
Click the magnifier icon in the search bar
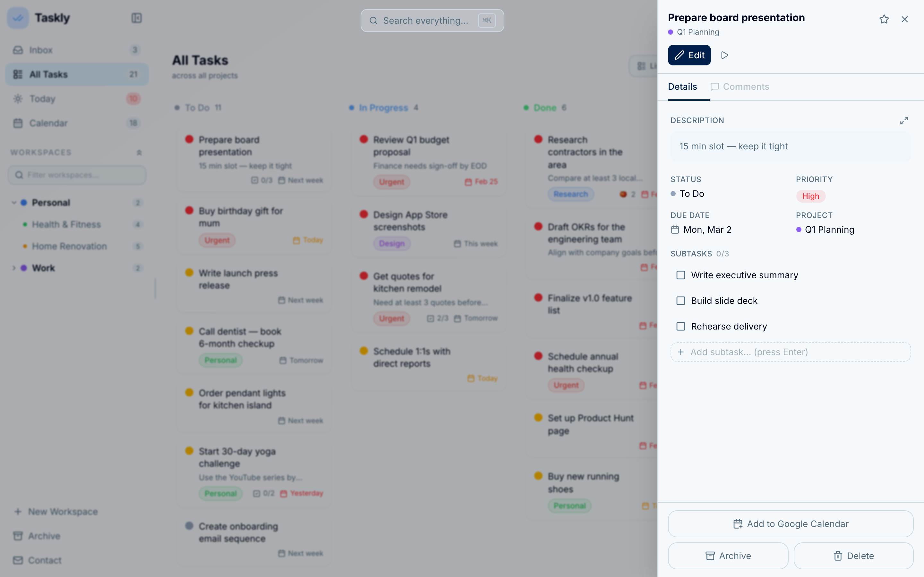click(373, 21)
